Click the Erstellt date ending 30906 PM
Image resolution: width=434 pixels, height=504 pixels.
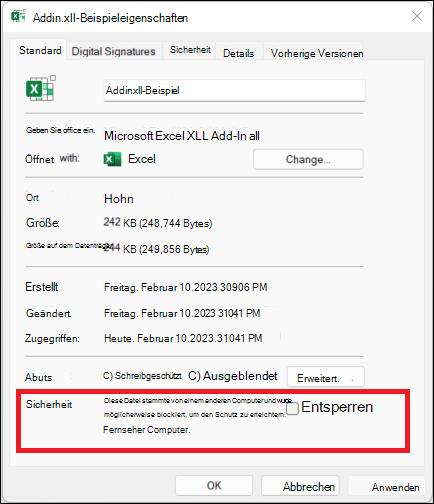pos(186,287)
